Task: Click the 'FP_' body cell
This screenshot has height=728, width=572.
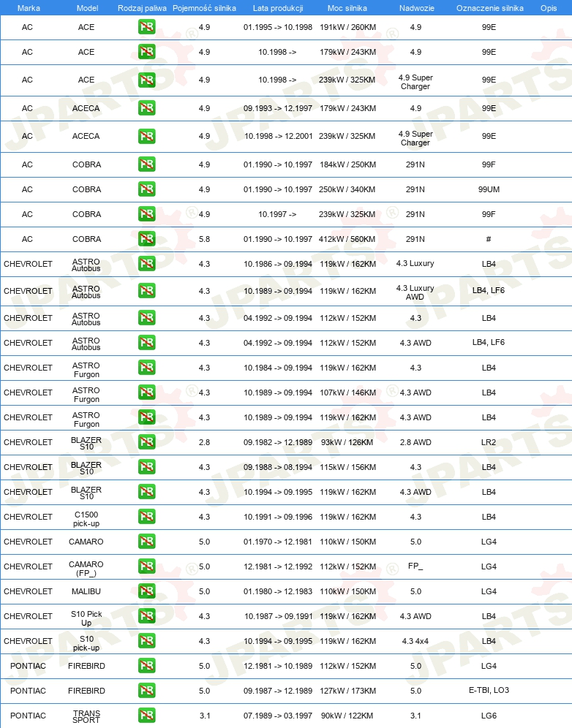Action: (x=415, y=566)
